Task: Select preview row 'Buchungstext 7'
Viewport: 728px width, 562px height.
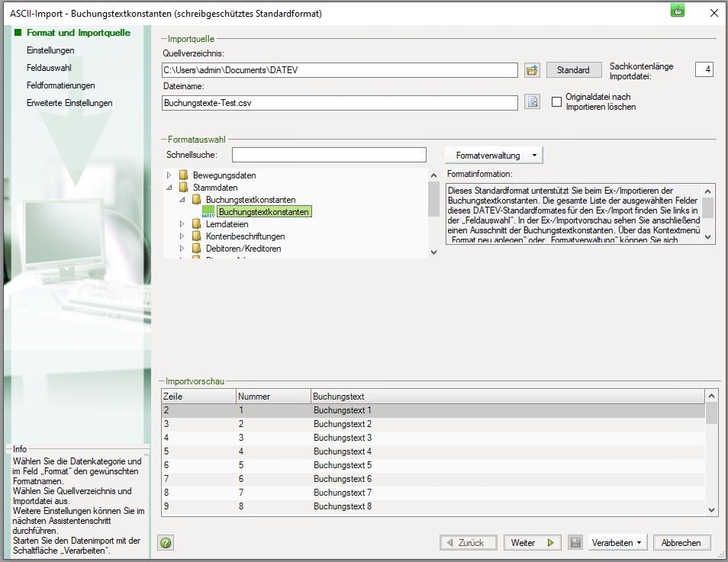Action: point(433,493)
